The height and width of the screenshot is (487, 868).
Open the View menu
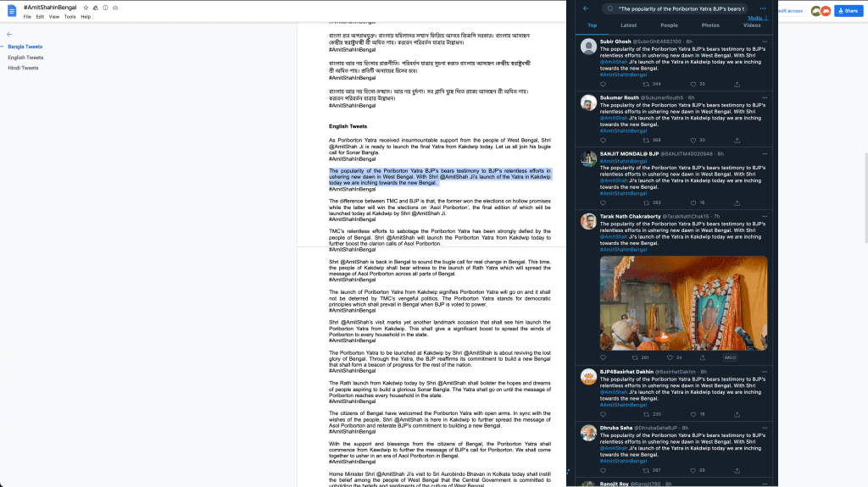(53, 17)
